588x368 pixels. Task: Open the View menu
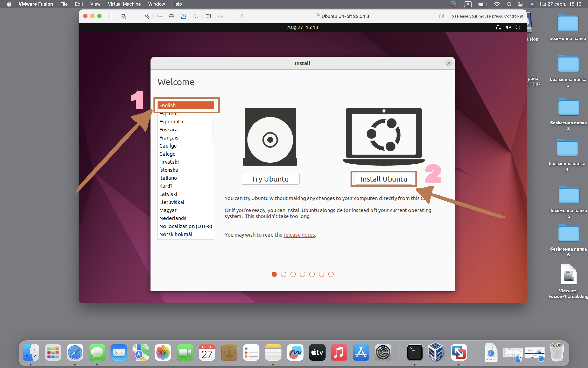point(95,4)
